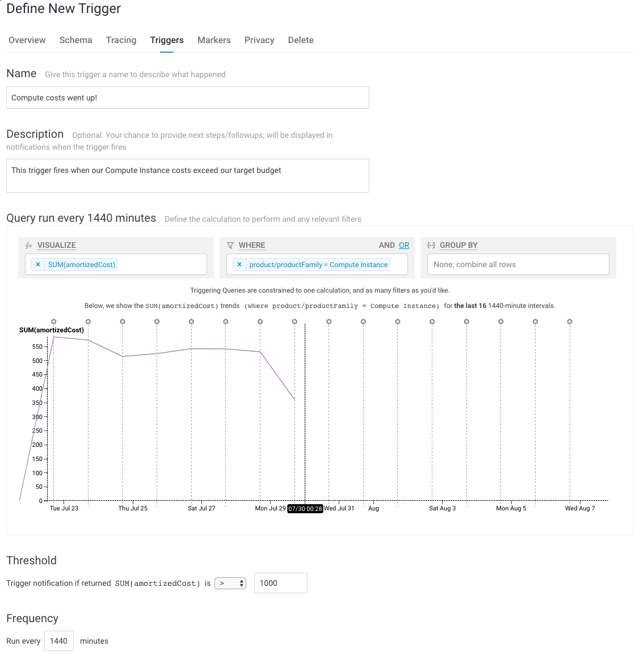Click the marker above Tue Jul 23
Screen dimensions: 644x659
(x=54, y=322)
